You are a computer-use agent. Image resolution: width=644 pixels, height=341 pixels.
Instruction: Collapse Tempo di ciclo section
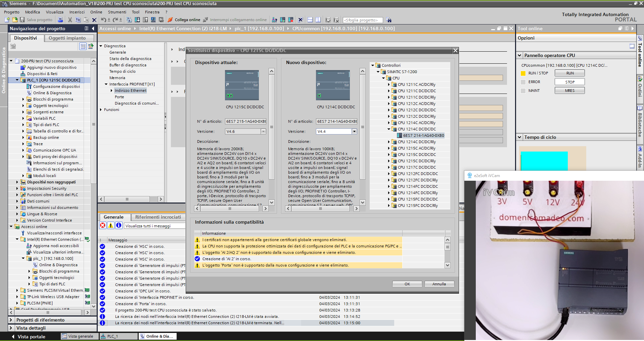(x=520, y=137)
